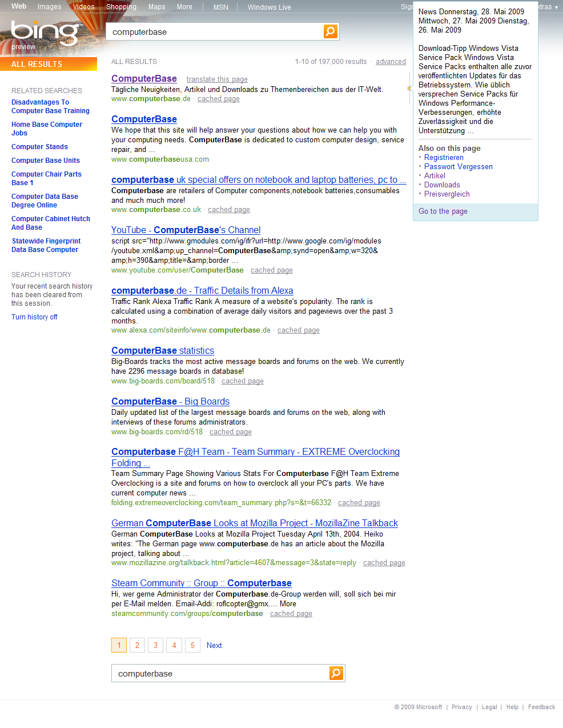Open computerbase uk special offers result
This screenshot has width=563, height=728.
[259, 179]
